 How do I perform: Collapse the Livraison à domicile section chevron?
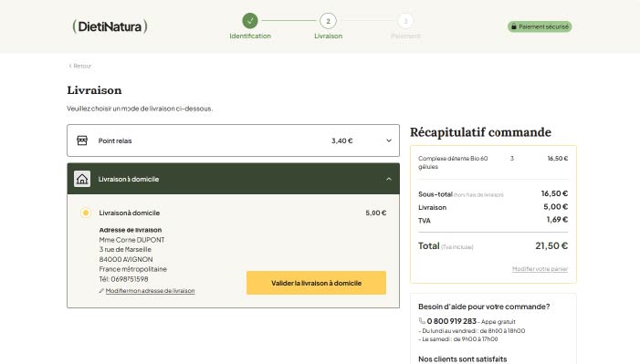click(389, 179)
